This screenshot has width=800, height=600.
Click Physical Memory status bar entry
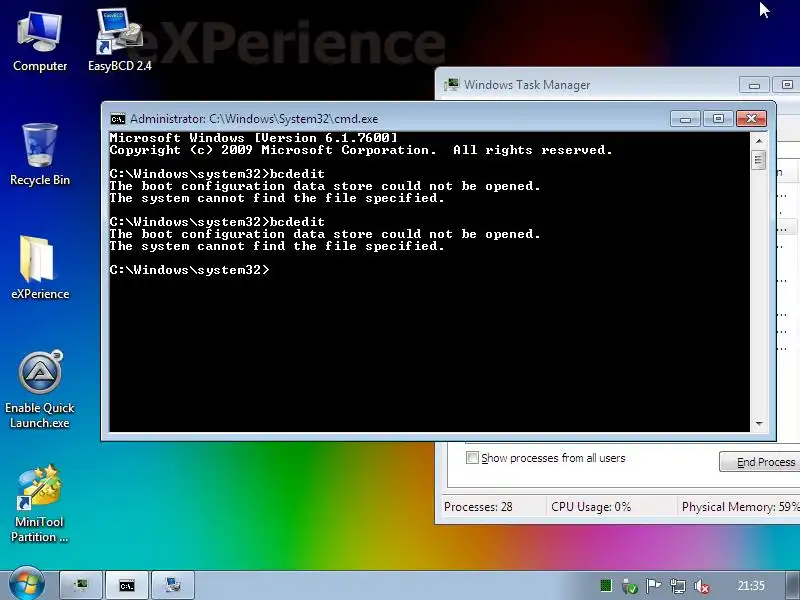pos(740,507)
